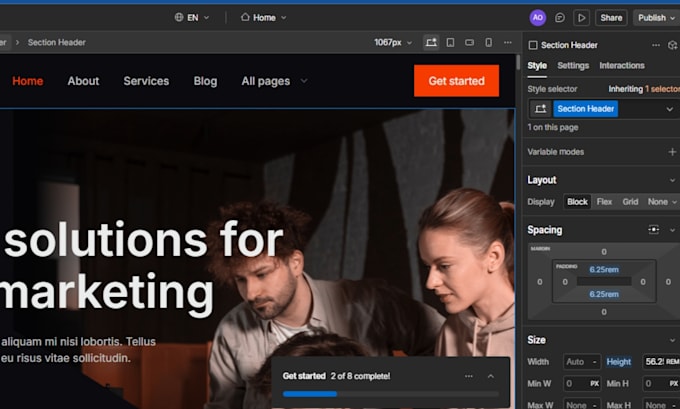
Task: Click the Max W None field
Action: [x=582, y=405]
